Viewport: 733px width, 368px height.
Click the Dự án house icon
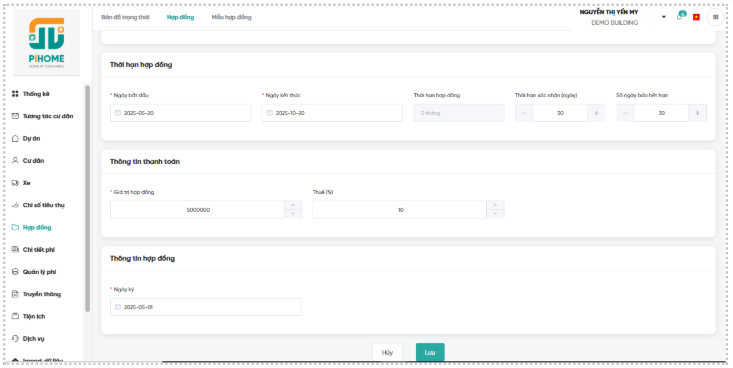pos(15,138)
